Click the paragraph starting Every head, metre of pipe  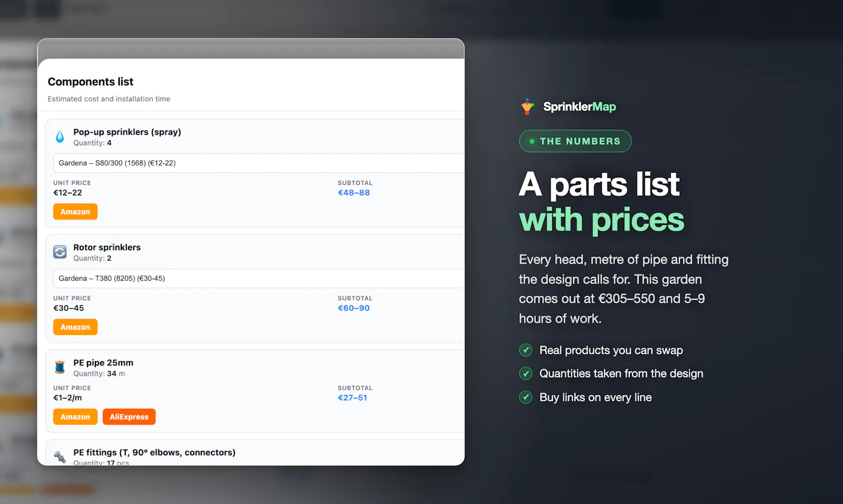pos(624,289)
